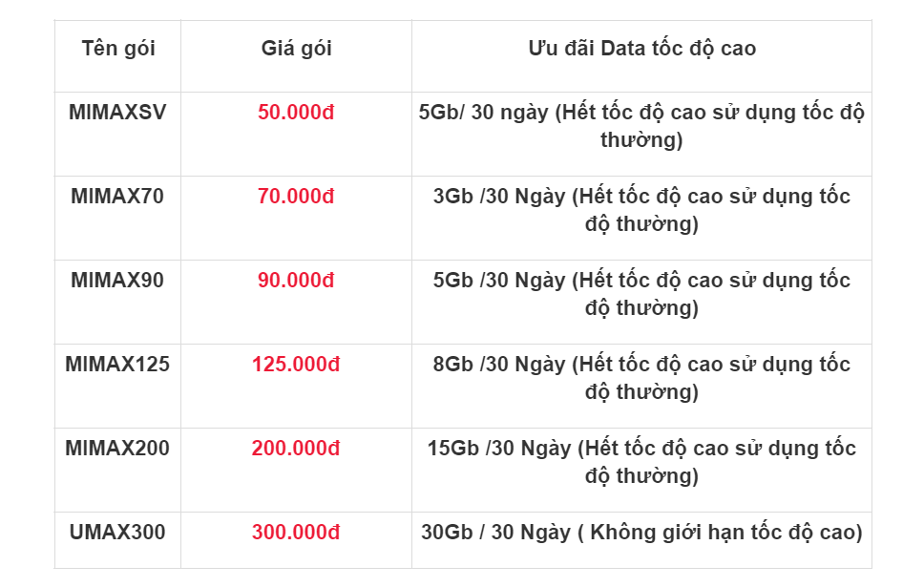924x587 pixels.
Task: Click the 300.000đ price
Action: click(296, 533)
